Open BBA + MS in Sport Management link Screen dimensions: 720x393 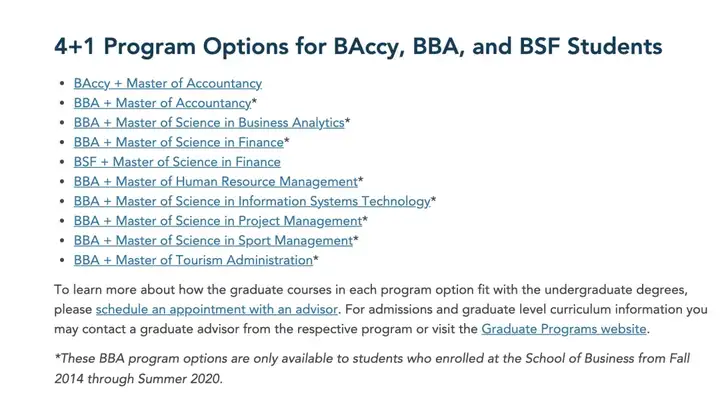click(x=214, y=241)
